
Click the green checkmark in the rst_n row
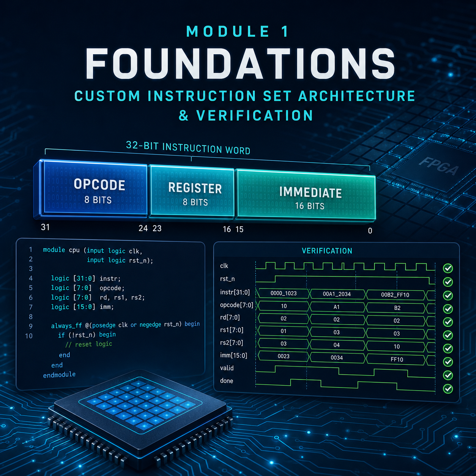[x=448, y=282]
